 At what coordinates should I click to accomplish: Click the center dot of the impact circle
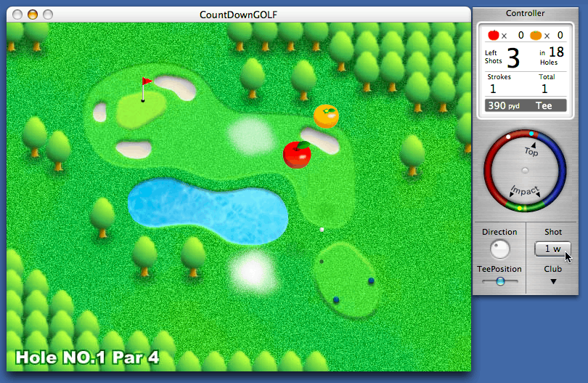[525, 171]
